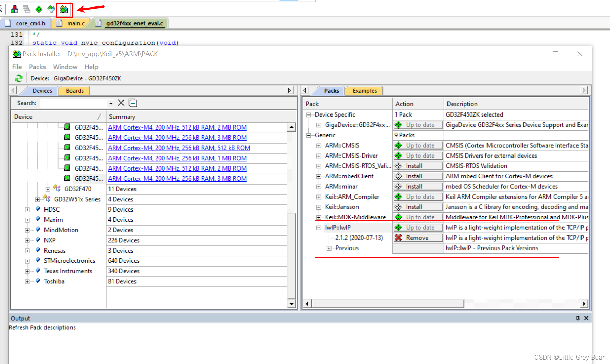610x364 pixels.
Task: Click Up to date button for Keil::MDK-Middleware
Action: pos(418,217)
